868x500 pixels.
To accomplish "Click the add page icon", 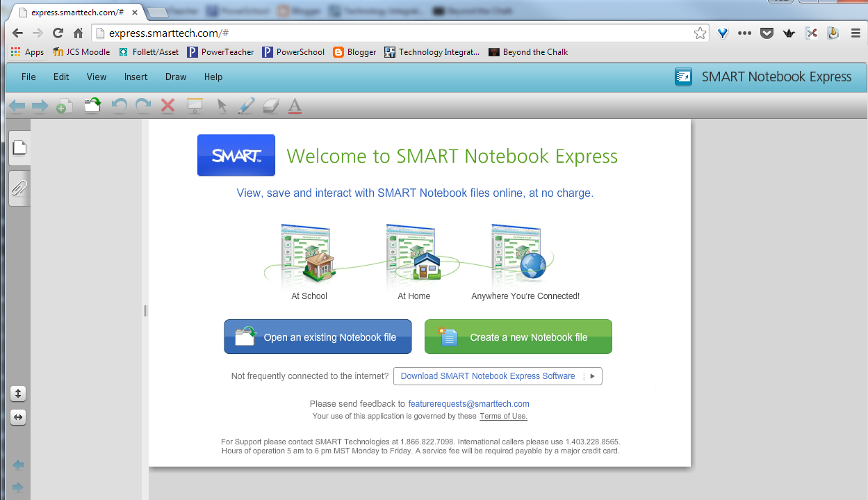I will (x=65, y=106).
